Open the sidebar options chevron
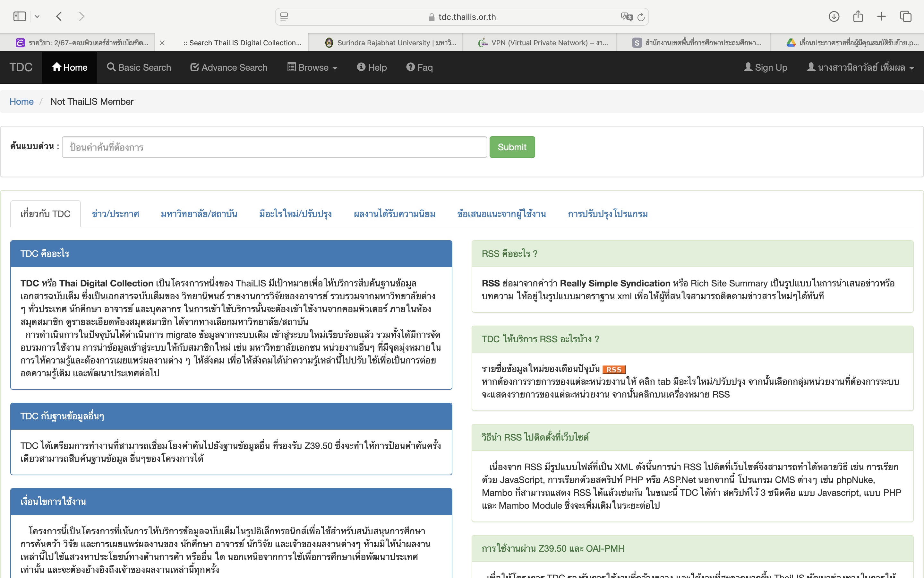The height and width of the screenshot is (578, 924). [37, 16]
